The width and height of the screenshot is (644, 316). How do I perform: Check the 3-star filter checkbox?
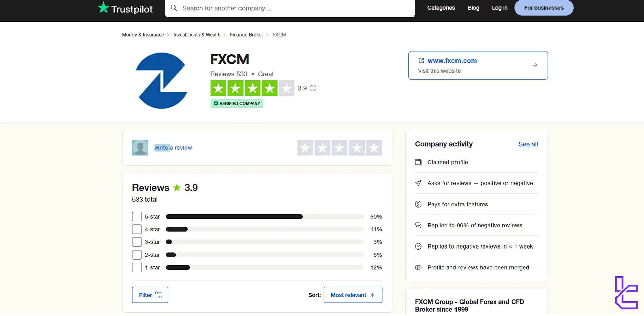tap(137, 242)
